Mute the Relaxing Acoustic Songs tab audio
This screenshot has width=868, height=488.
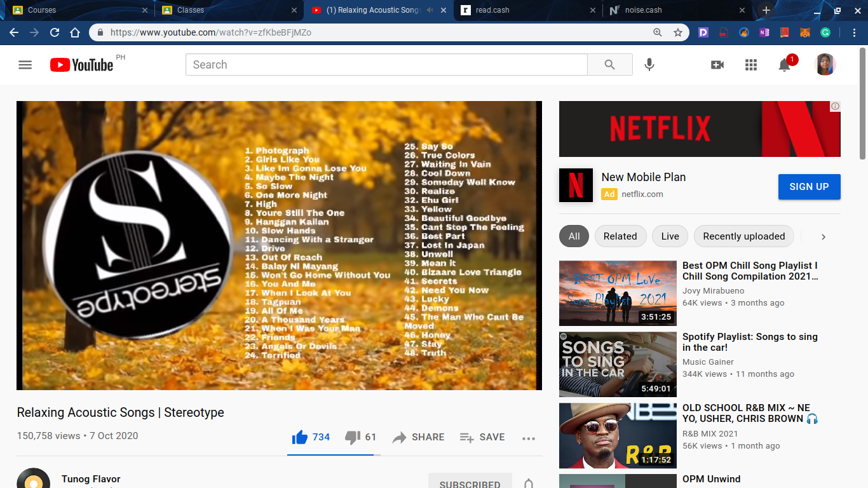point(430,10)
